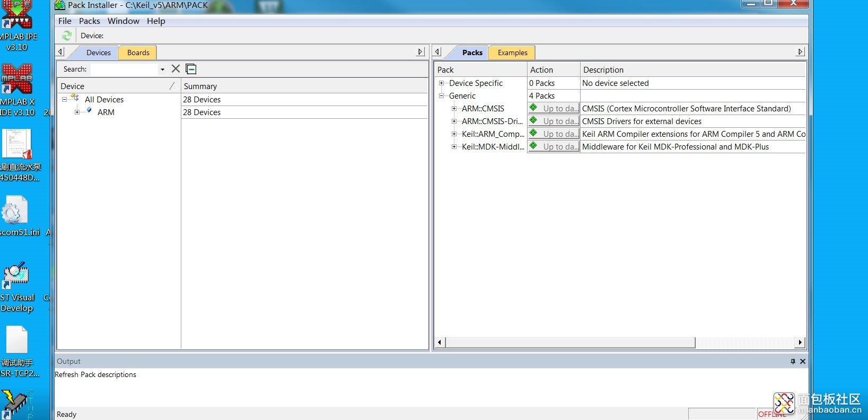Click the collapse all tree icon

click(x=191, y=69)
